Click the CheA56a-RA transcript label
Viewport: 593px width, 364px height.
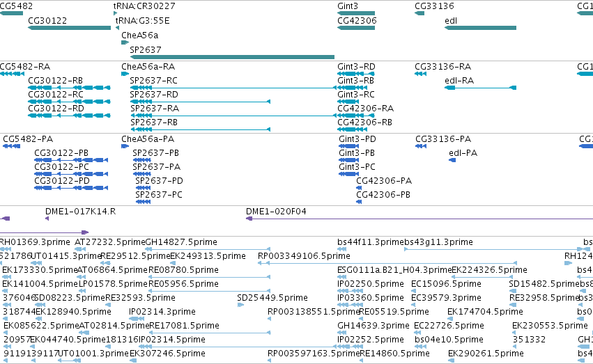(x=148, y=67)
